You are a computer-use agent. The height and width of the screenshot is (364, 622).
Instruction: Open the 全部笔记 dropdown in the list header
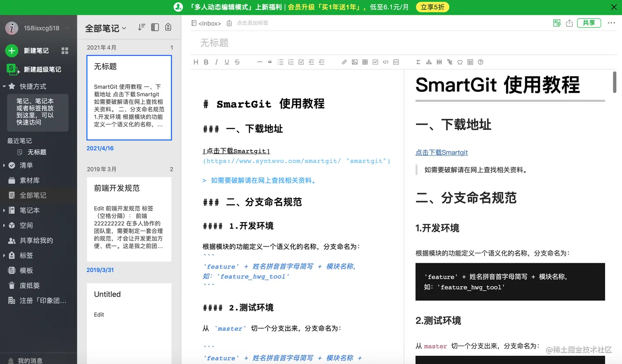106,28
